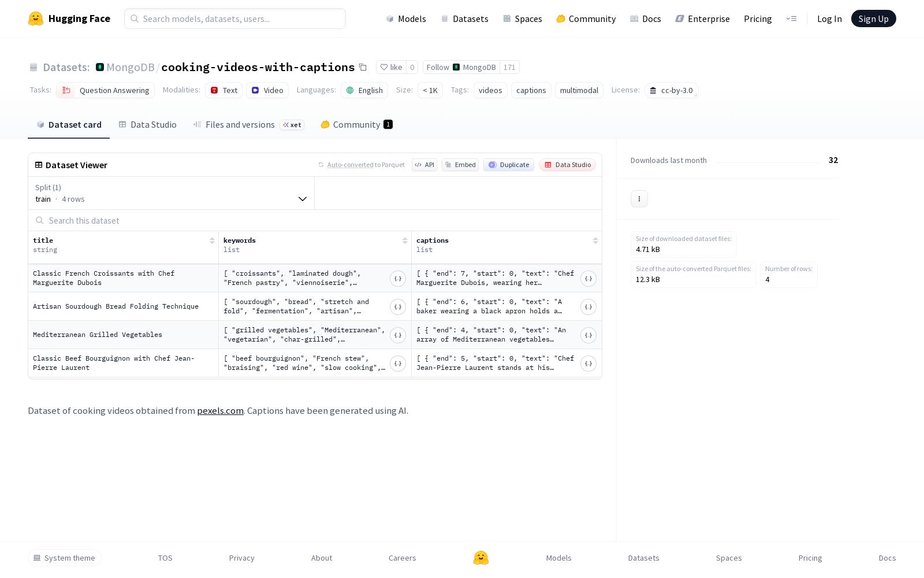Open the System theme selector
Screen dimensions: 924x578
pyautogui.click(x=65, y=558)
